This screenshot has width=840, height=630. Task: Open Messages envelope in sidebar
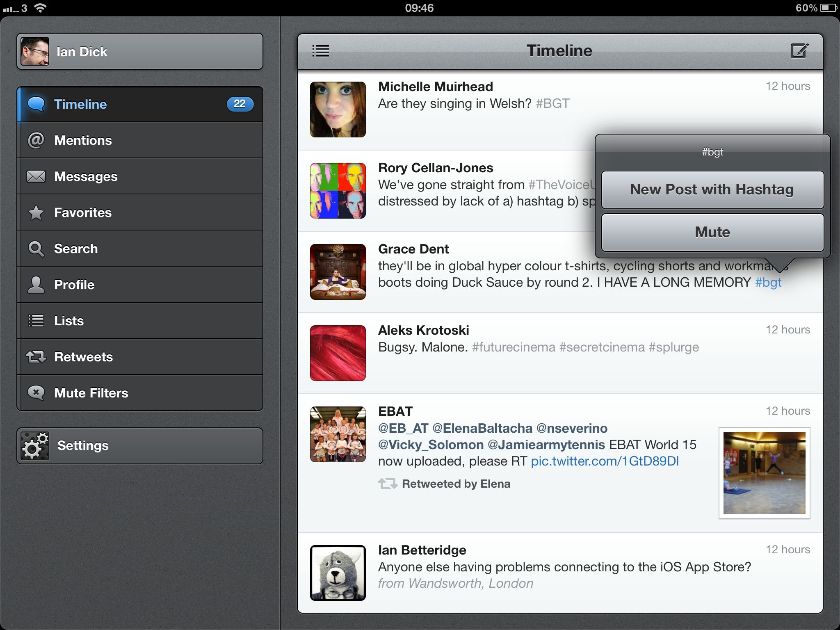click(x=140, y=176)
